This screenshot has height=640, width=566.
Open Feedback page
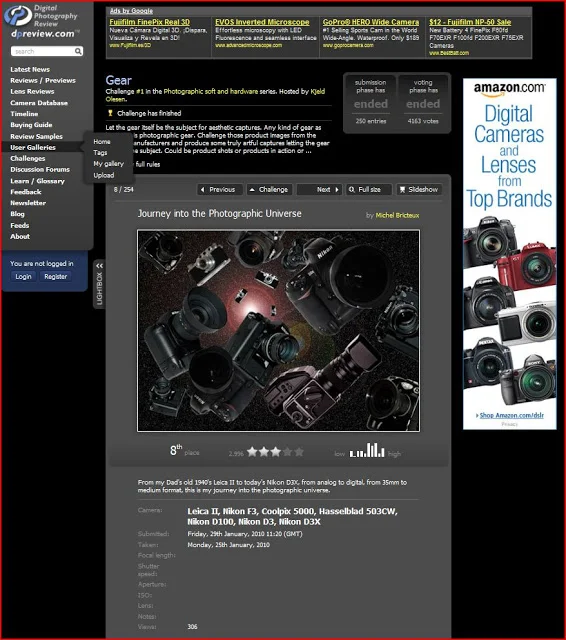[x=26, y=192]
